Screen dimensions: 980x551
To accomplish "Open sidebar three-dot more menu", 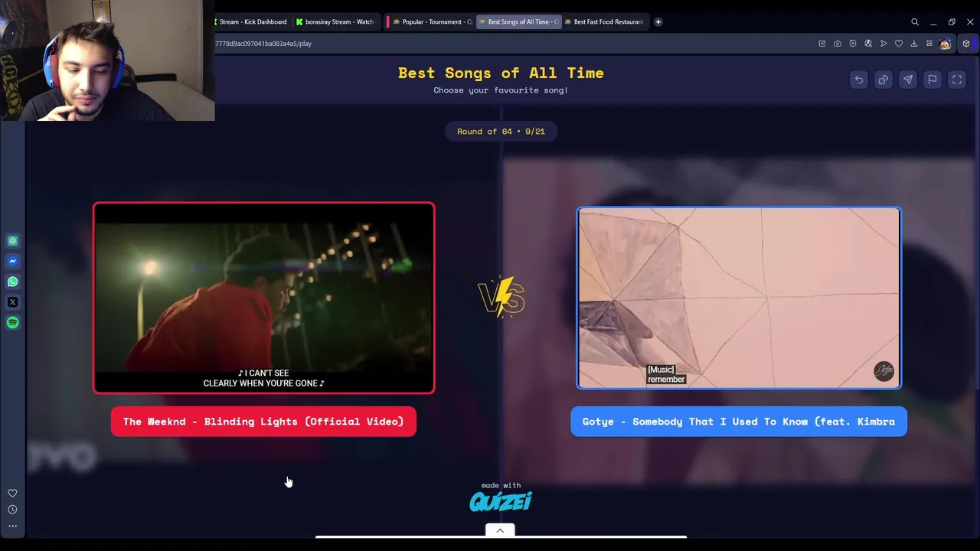I will click(x=12, y=526).
